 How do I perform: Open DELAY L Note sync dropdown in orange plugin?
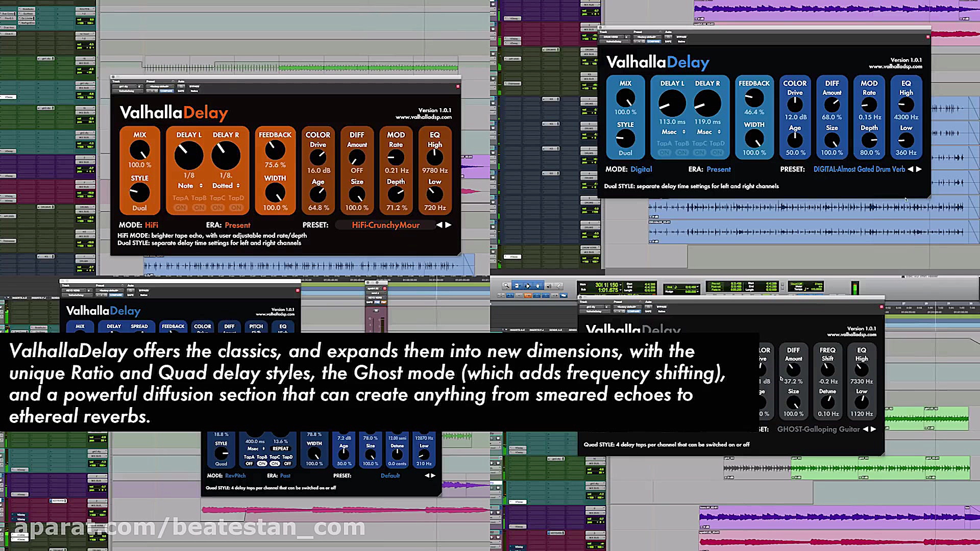click(x=190, y=186)
